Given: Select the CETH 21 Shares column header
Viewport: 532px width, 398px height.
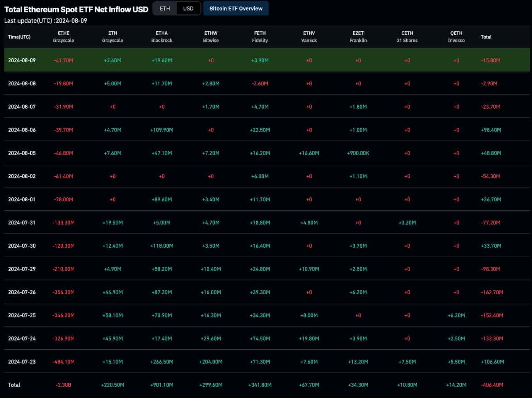Looking at the screenshot, I should pyautogui.click(x=407, y=36).
